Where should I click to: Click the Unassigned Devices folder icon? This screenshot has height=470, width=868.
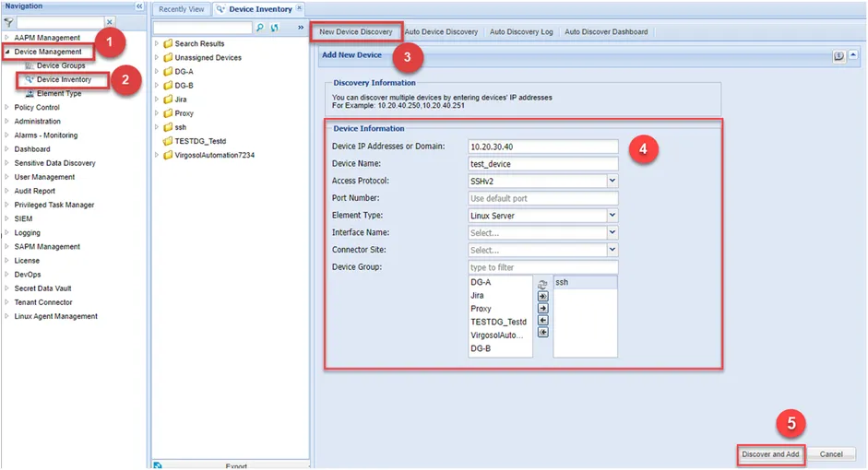click(168, 57)
